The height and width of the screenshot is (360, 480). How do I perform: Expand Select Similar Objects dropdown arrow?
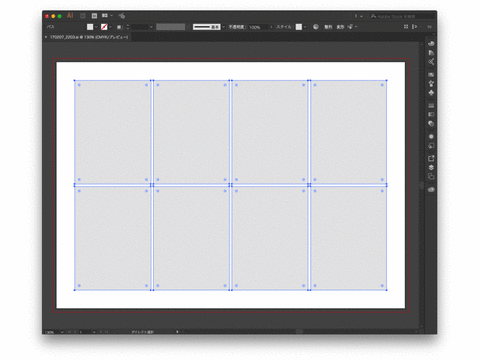(x=356, y=27)
